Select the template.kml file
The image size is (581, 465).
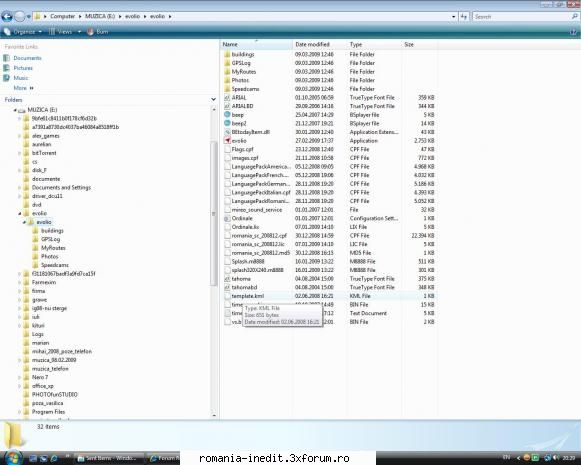tap(248, 296)
